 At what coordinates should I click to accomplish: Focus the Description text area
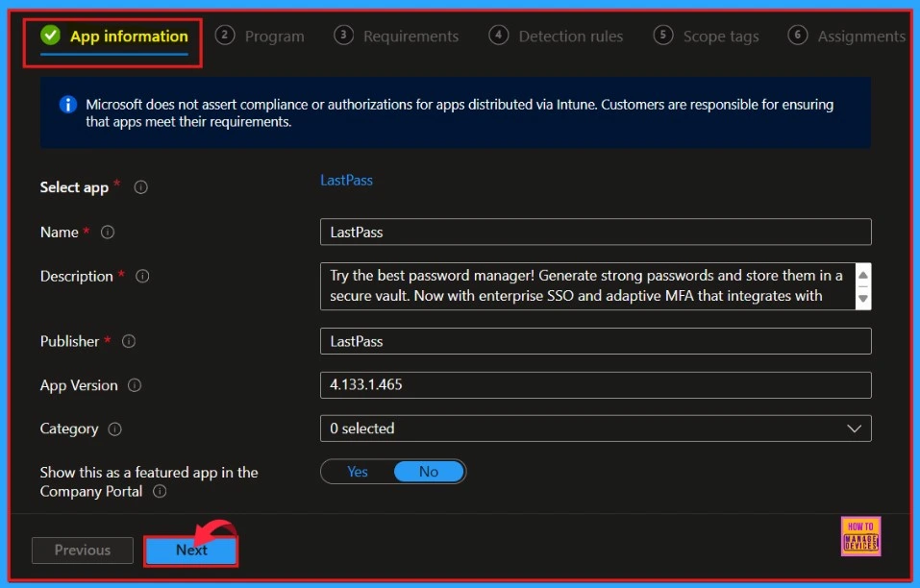[x=588, y=286]
